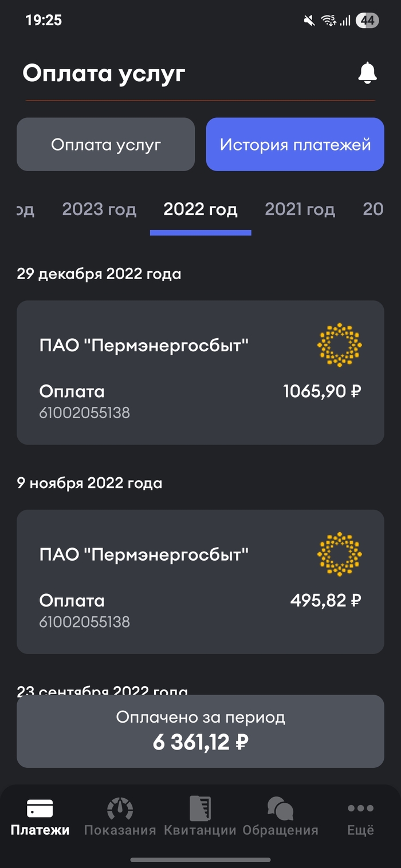Tap the Оплачено за период summary panel

(x=200, y=731)
